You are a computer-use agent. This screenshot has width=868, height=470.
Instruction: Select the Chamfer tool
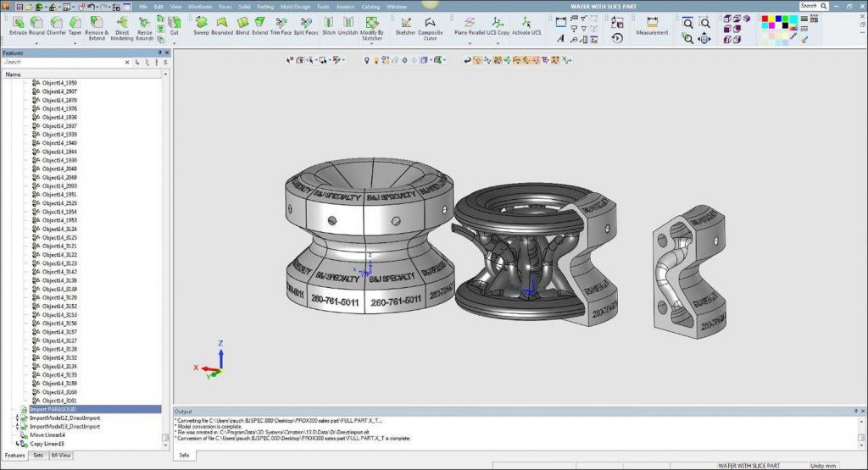(x=56, y=26)
